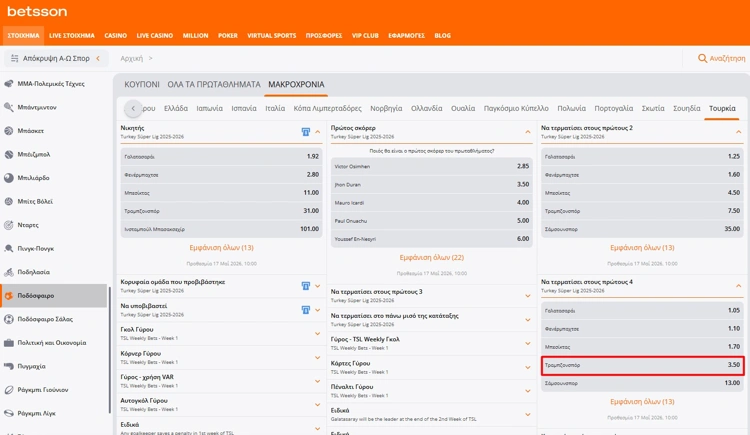This screenshot has width=750, height=435.
Task: Open the Ποδόσφαιρο Σάλας icon
Action: point(9,319)
